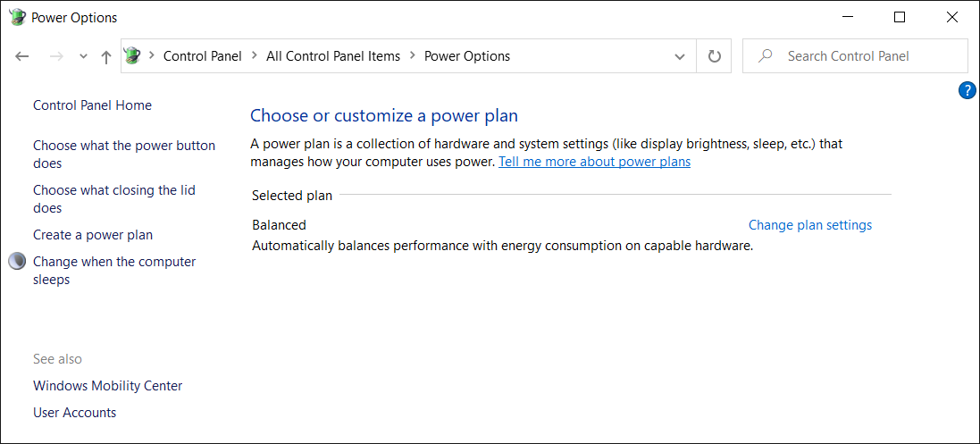
Task: Expand the chevron after Control Panel breadcrumb
Action: pos(255,56)
